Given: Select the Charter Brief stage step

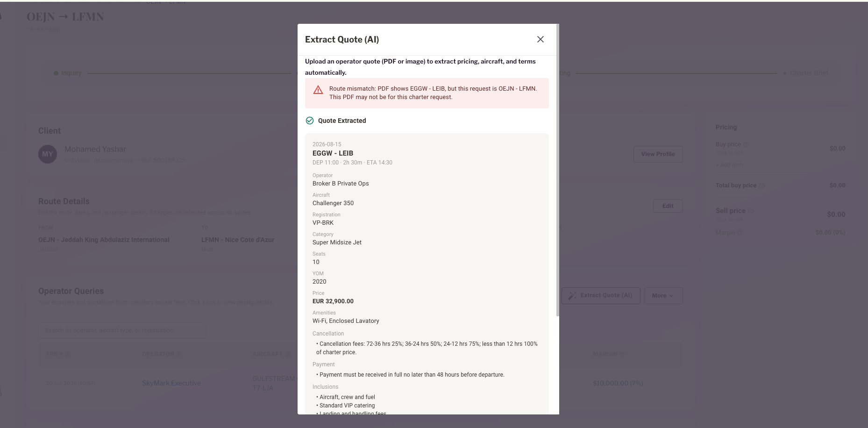Looking at the screenshot, I should coord(806,73).
